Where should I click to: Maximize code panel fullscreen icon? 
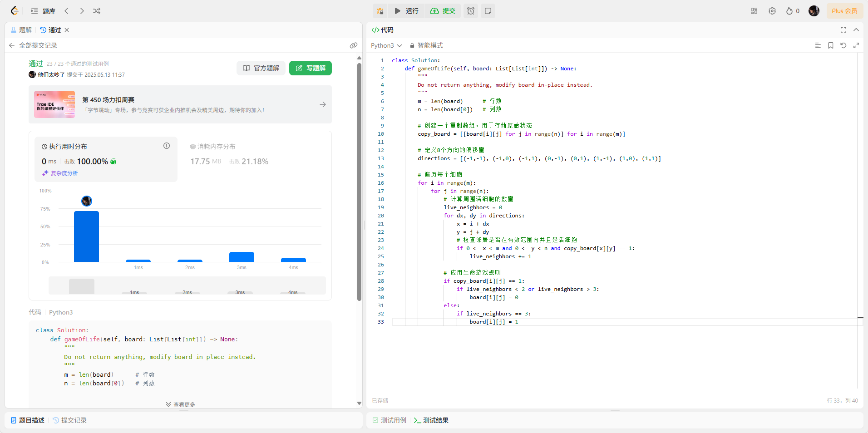point(843,30)
